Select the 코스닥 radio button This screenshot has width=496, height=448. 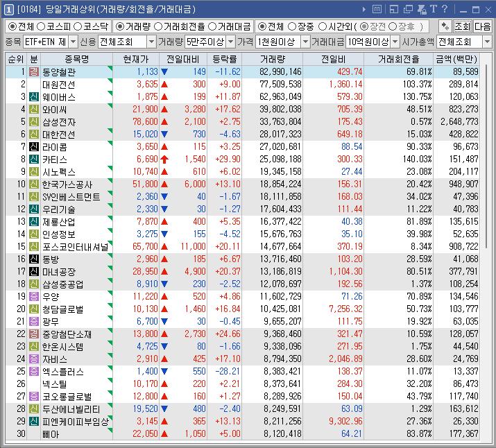click(x=78, y=26)
